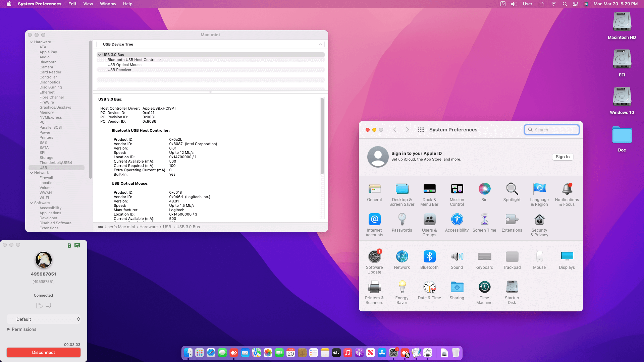This screenshot has height=362, width=644.
Task: Open the Default profile dropdown
Action: coord(44,319)
